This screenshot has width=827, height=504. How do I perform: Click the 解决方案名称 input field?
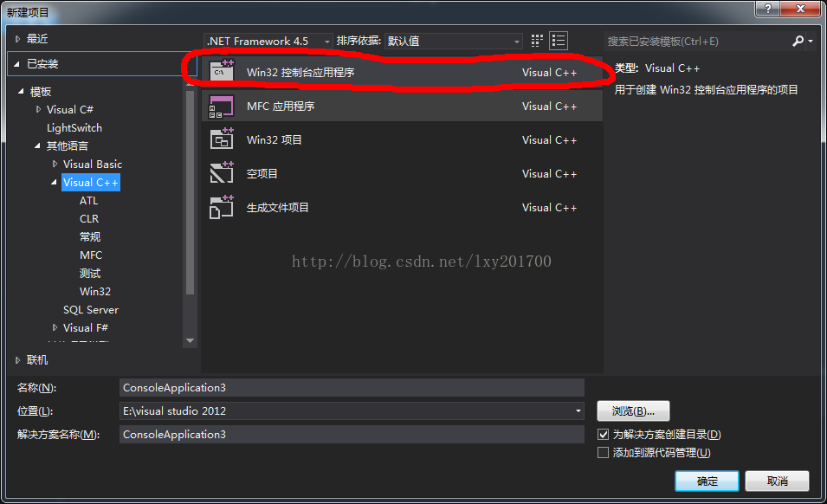(x=352, y=435)
